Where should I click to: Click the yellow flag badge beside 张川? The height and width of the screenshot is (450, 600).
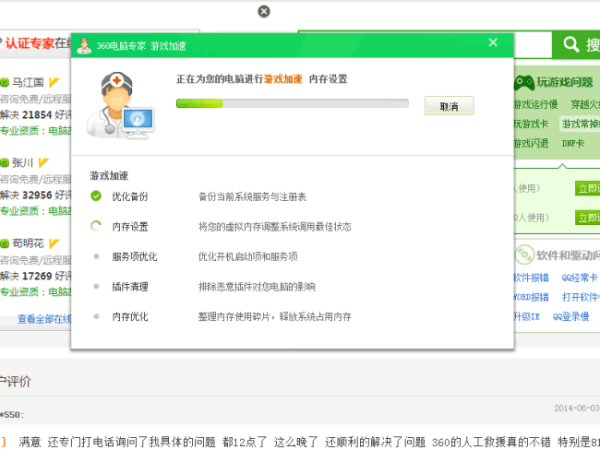[44, 162]
